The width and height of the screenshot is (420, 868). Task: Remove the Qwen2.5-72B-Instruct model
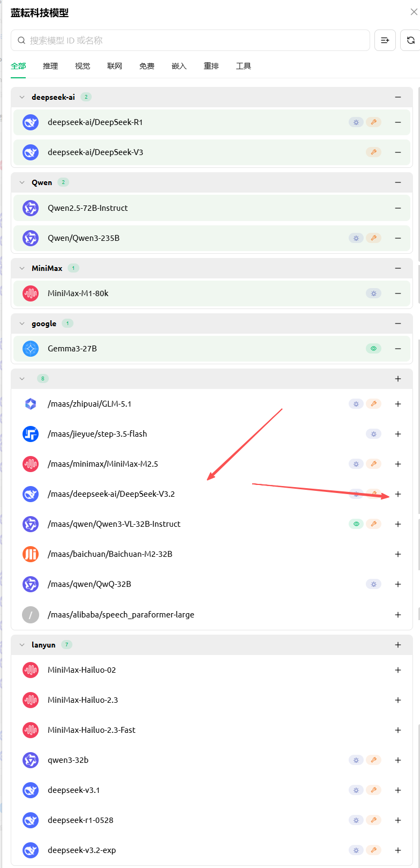398,208
